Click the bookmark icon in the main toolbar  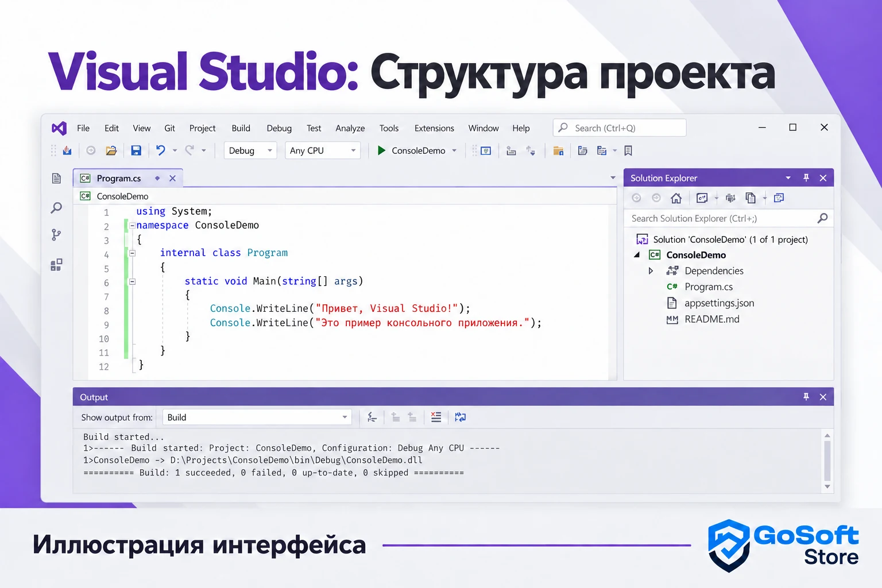[x=628, y=150]
